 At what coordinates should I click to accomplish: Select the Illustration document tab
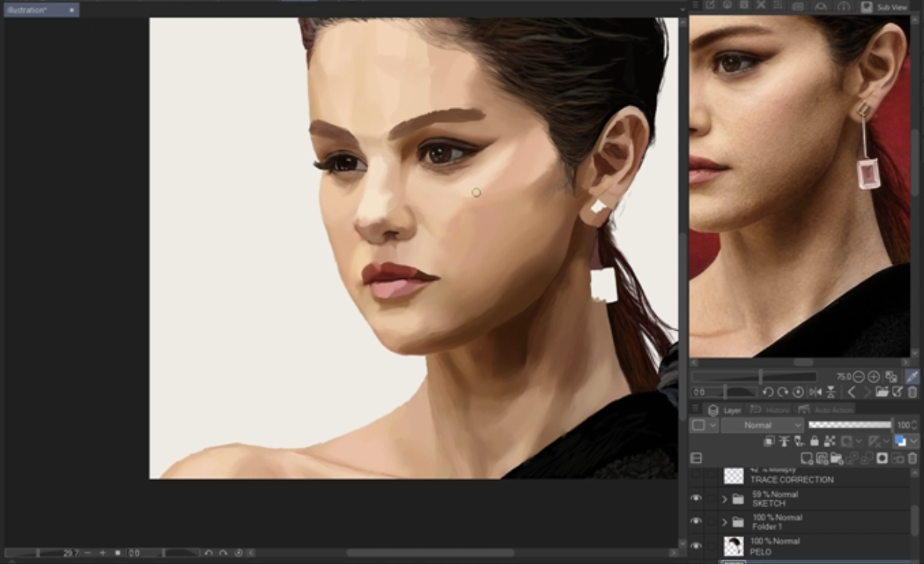[41, 10]
